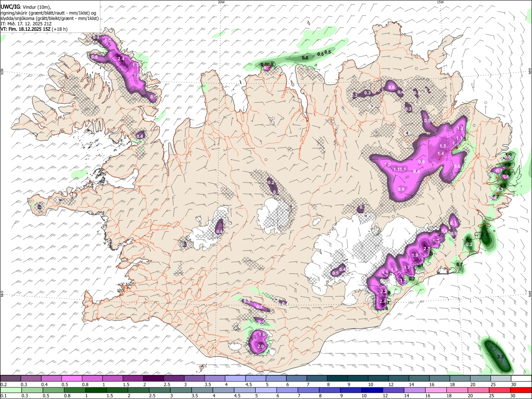The width and height of the screenshot is (532, 399).
Task: Select the 'VT: Fim. 18.12.2025 15Z' valid time
Action: [25, 29]
